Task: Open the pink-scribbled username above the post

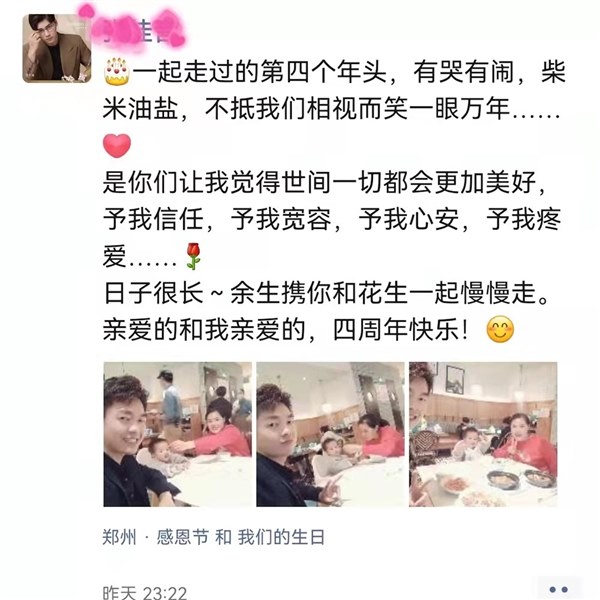Action: pyautogui.click(x=138, y=31)
